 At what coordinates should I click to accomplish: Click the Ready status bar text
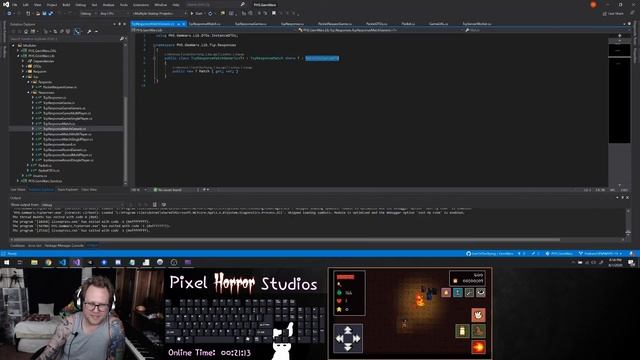point(12,254)
